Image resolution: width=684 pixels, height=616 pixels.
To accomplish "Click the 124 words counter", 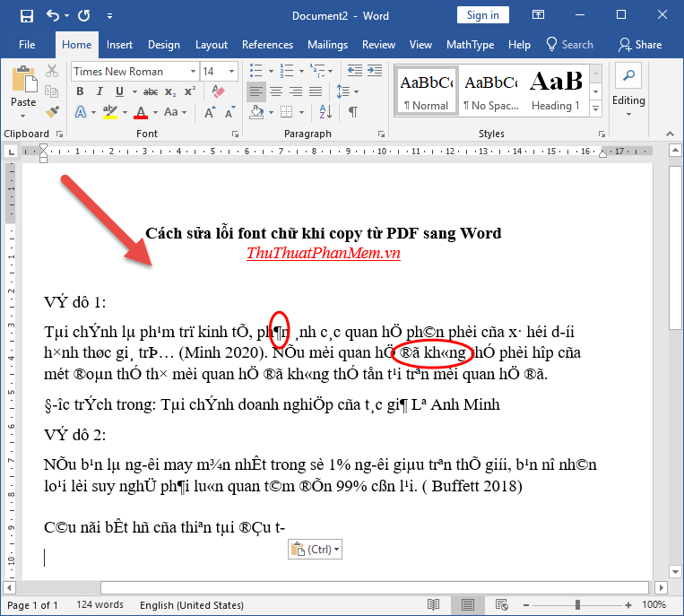I will [100, 604].
